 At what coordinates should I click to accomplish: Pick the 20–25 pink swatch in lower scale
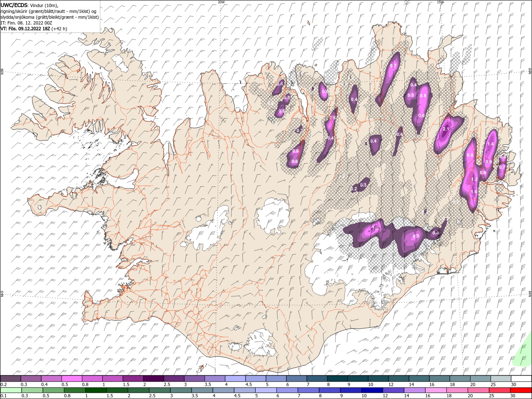478,390
